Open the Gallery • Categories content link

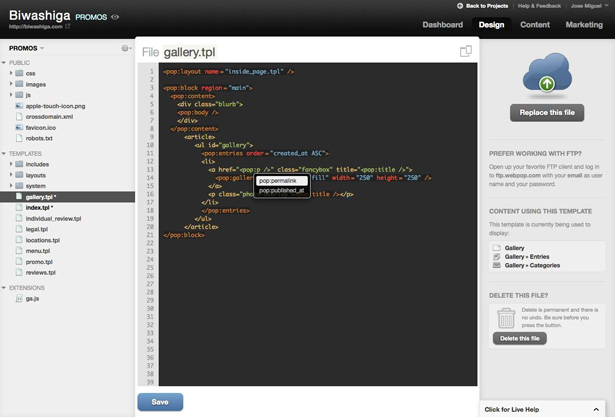pyautogui.click(x=532, y=265)
